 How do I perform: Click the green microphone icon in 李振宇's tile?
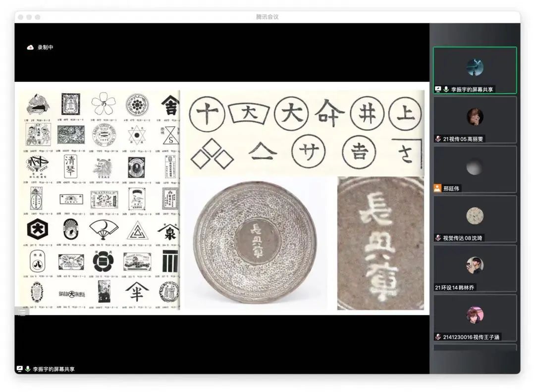pos(446,89)
